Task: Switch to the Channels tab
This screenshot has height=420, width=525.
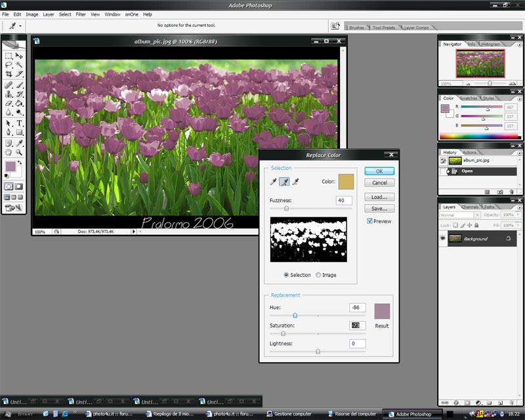Action: (470, 207)
